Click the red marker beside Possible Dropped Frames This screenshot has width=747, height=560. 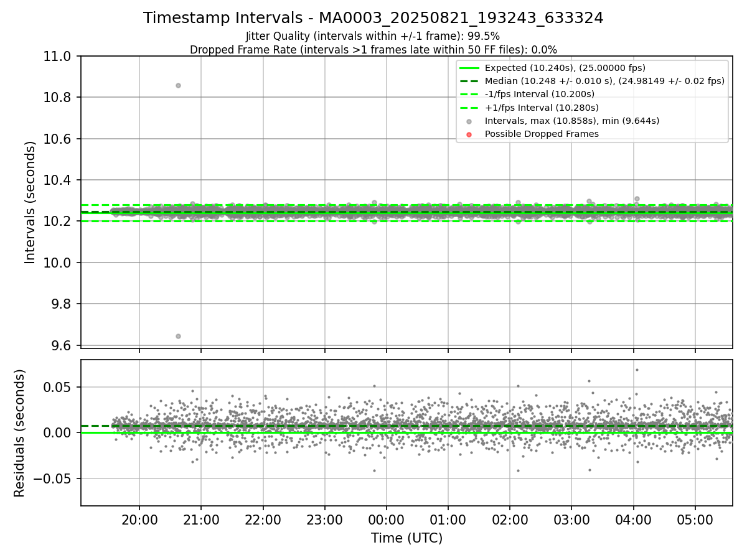(469, 134)
